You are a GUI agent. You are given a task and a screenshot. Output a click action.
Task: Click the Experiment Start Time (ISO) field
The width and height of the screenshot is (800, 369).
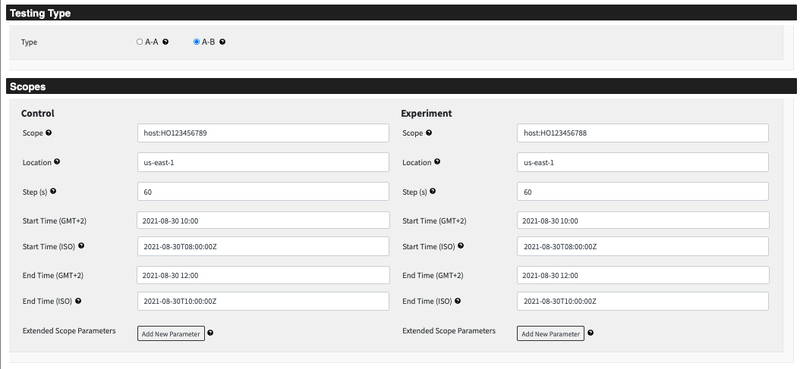[643, 247]
